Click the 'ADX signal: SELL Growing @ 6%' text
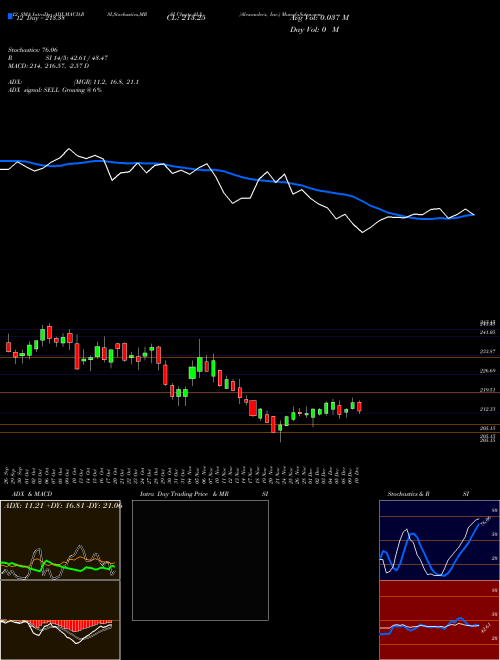500x660 pixels. (x=55, y=90)
